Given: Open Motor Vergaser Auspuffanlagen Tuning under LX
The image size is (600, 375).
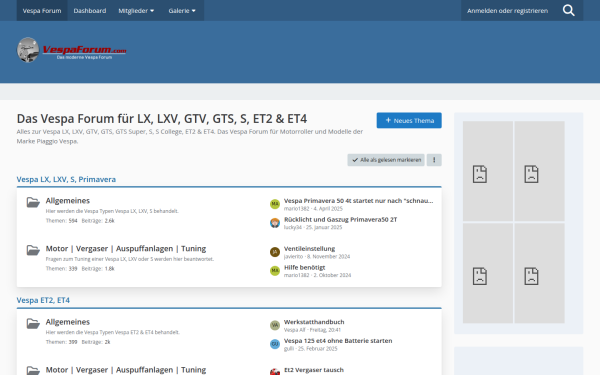Looking at the screenshot, I should click(126, 249).
